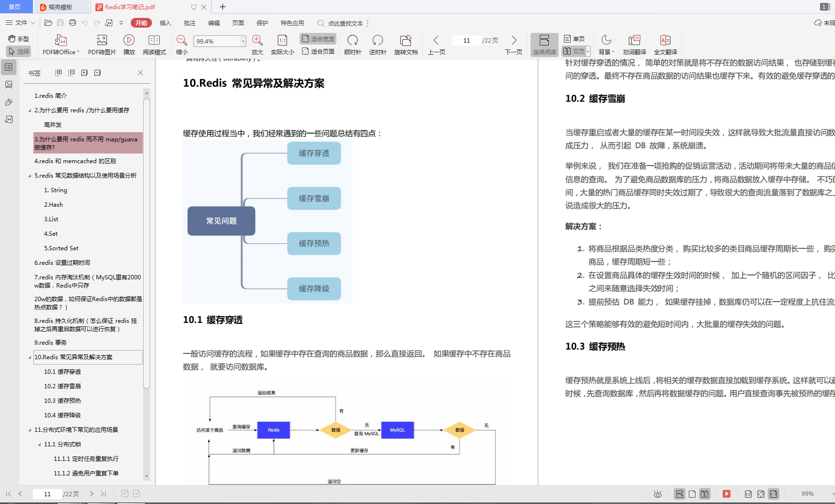This screenshot has height=504, width=835.
Task: Toggle 适合页面 fit page
Action: tap(318, 51)
